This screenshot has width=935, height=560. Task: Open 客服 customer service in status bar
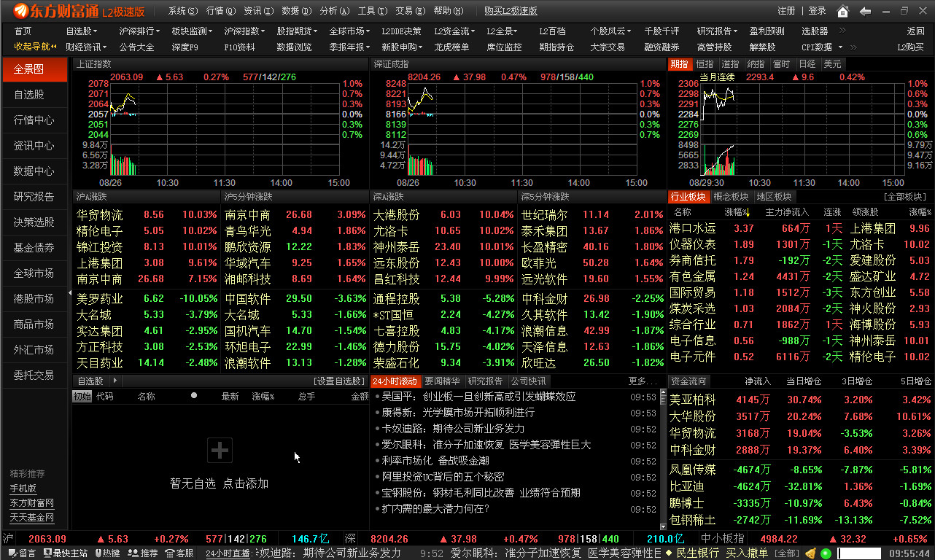[x=179, y=553]
